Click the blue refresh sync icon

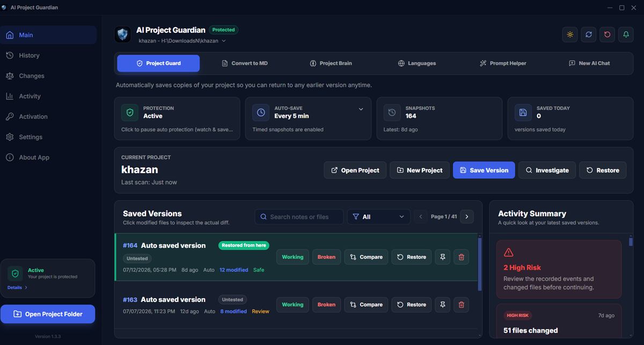589,34
